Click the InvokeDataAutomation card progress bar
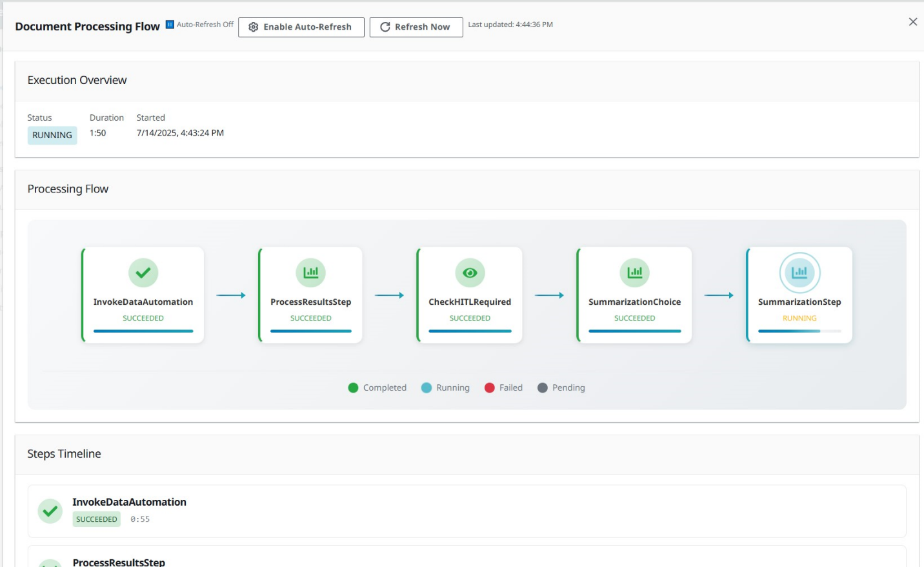The height and width of the screenshot is (567, 924). tap(143, 331)
